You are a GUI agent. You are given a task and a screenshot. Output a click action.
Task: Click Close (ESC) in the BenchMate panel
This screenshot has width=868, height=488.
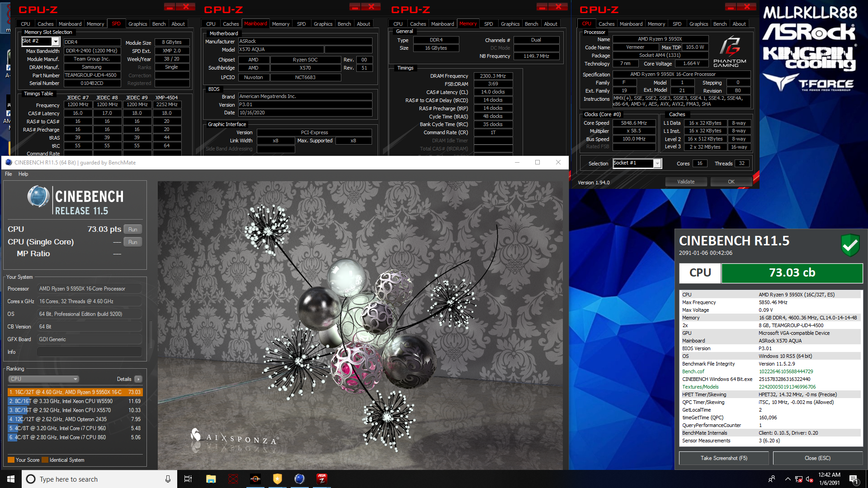(x=817, y=458)
